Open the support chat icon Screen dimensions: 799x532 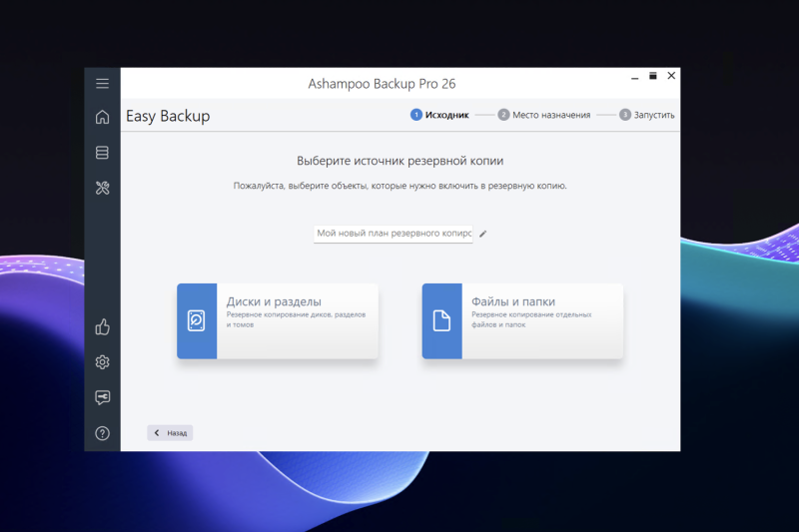[102, 397]
